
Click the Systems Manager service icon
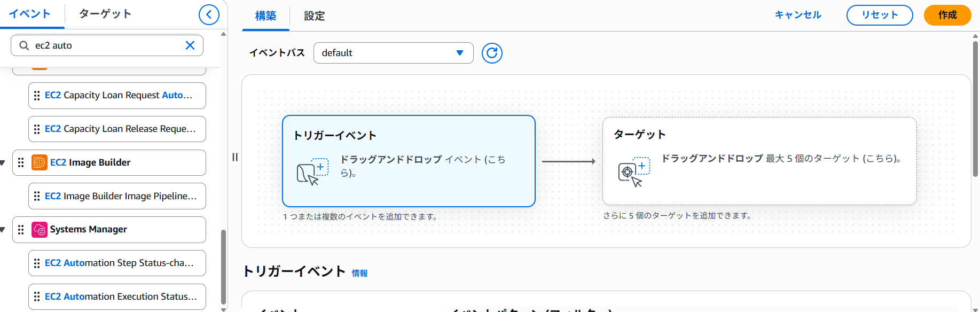tap(40, 229)
